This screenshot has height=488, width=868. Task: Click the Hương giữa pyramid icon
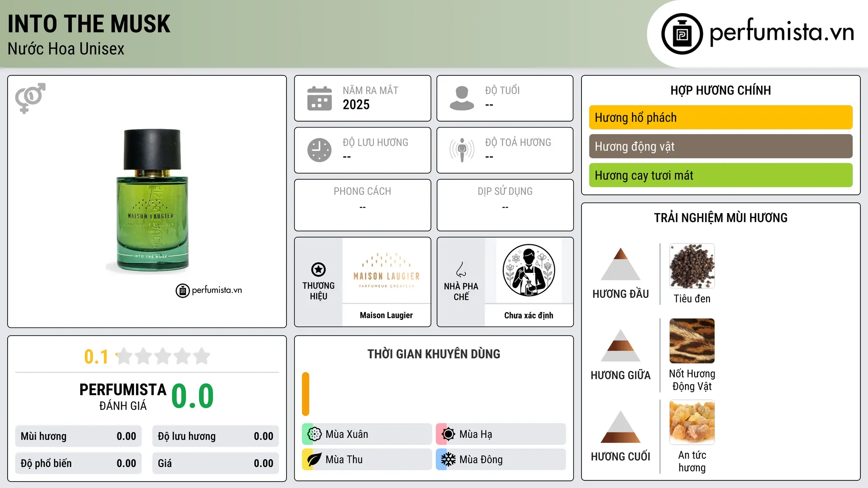click(620, 345)
